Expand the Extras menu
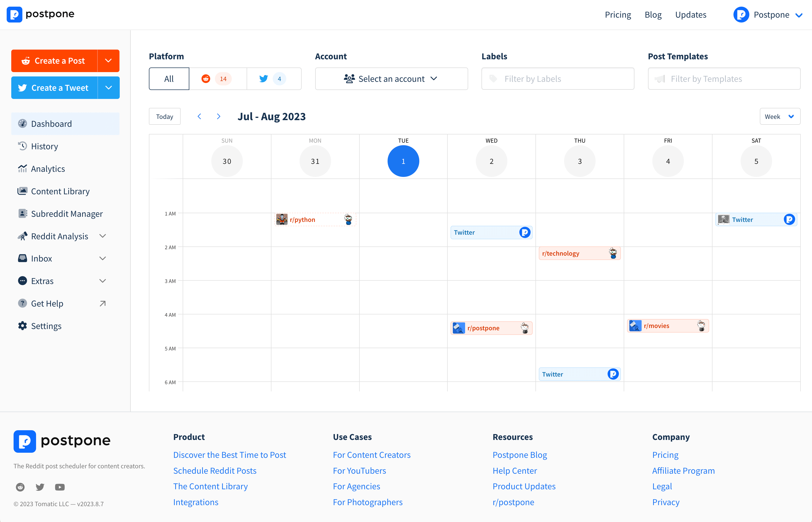812x522 pixels. tap(102, 281)
